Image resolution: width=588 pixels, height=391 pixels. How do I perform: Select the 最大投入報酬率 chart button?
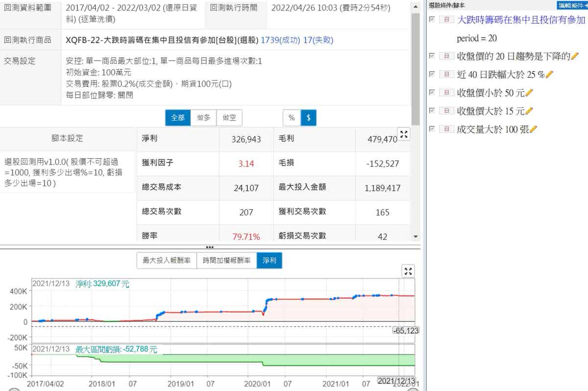coord(167,261)
